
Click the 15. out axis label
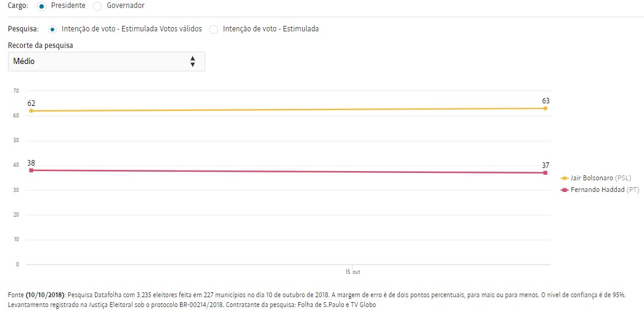point(353,271)
